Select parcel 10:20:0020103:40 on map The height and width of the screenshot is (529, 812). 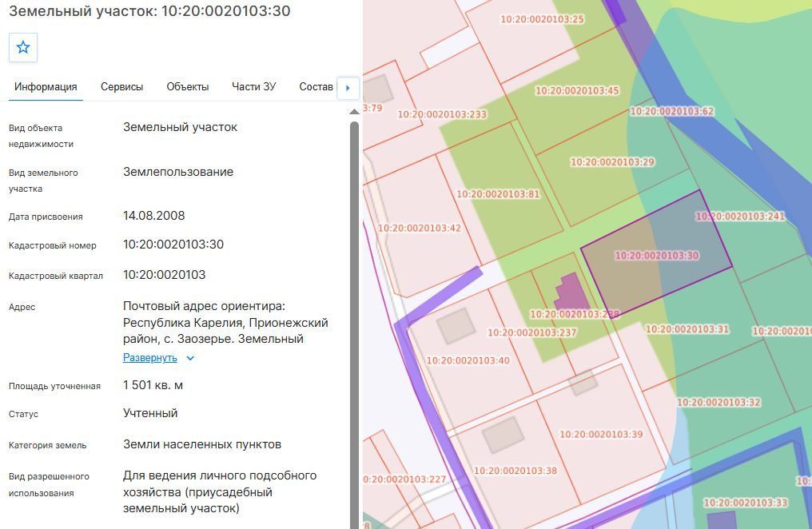coord(468,360)
